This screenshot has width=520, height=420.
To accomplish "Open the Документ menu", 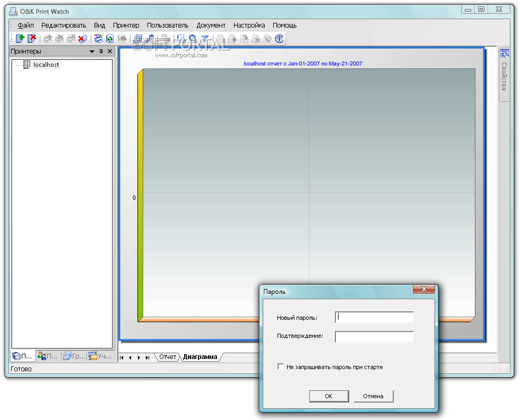I will tap(211, 25).
